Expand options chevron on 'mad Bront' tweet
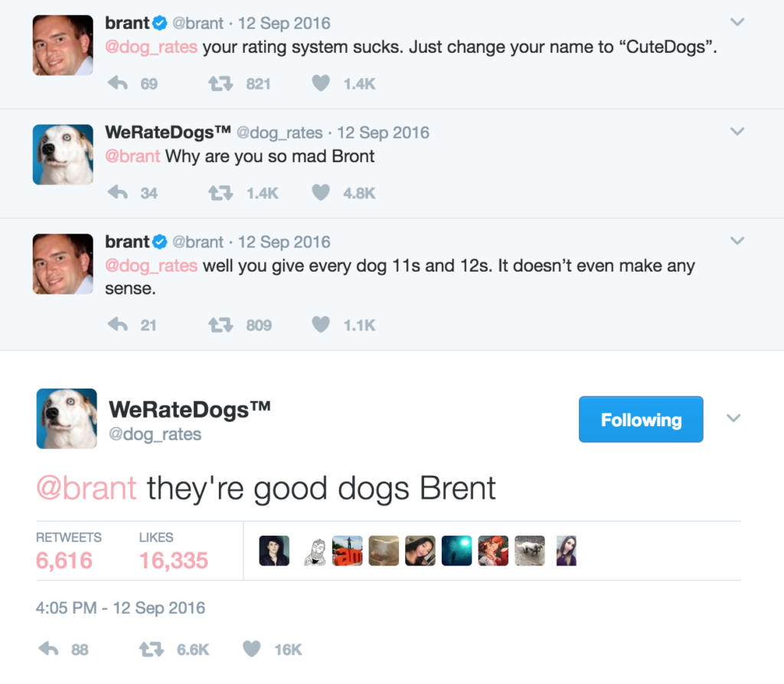Screen dimensions: 784x684 pyautogui.click(x=737, y=132)
